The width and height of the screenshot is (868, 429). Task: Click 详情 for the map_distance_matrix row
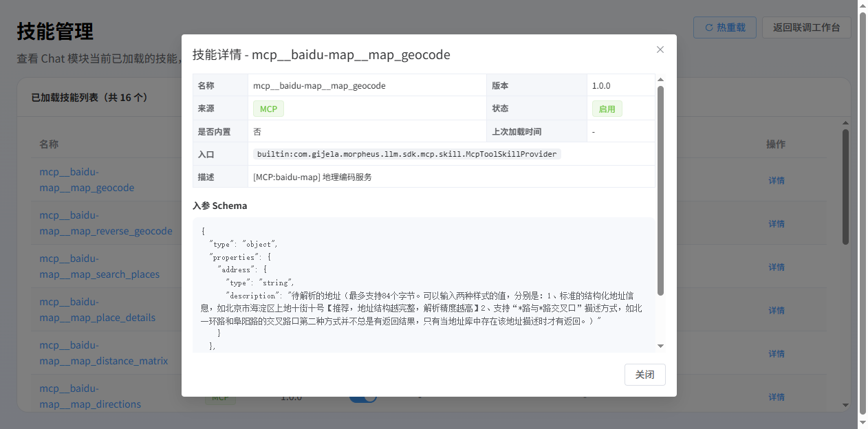tap(777, 354)
